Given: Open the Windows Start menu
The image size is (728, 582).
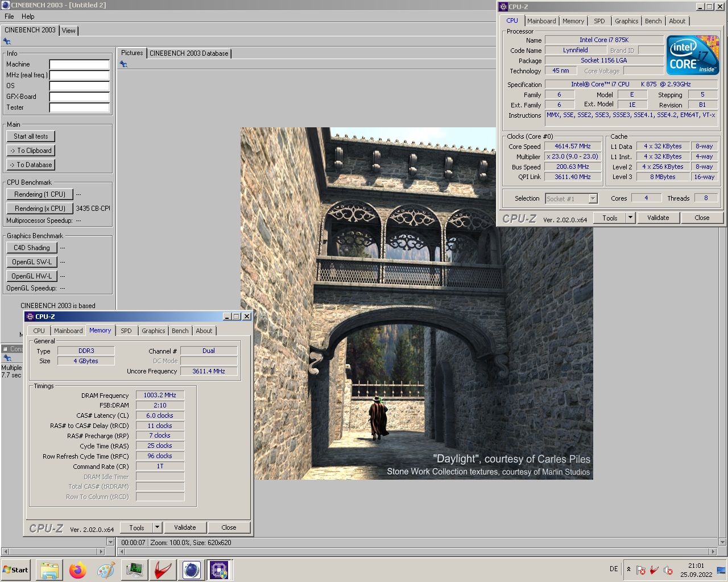Looking at the screenshot, I should pyautogui.click(x=16, y=569).
